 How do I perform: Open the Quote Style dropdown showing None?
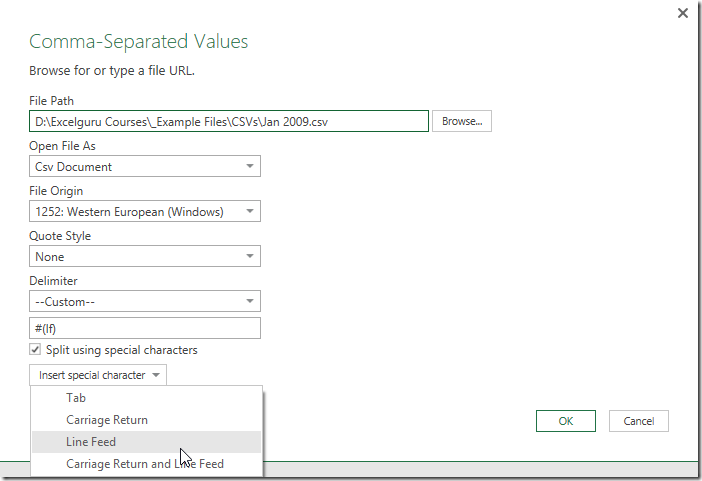[x=145, y=256]
